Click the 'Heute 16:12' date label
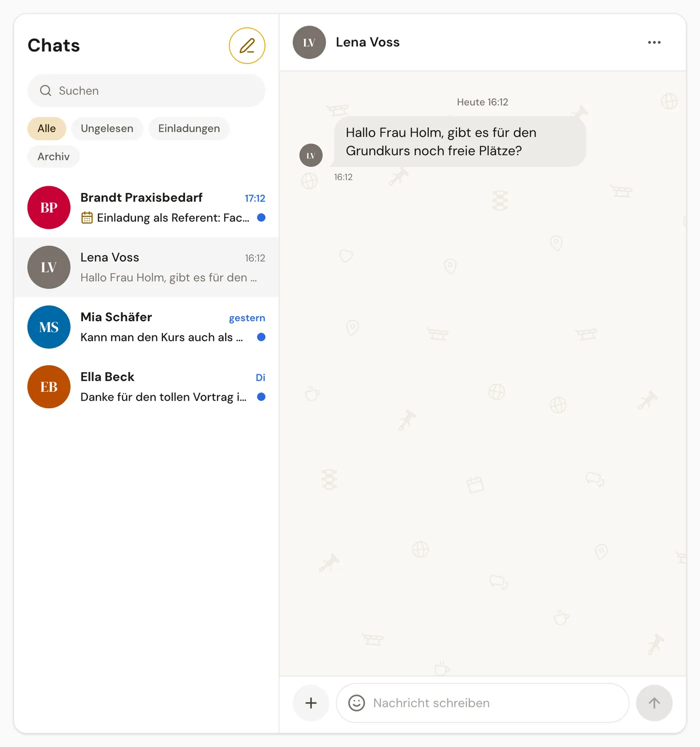This screenshot has height=747, width=700. [x=482, y=102]
